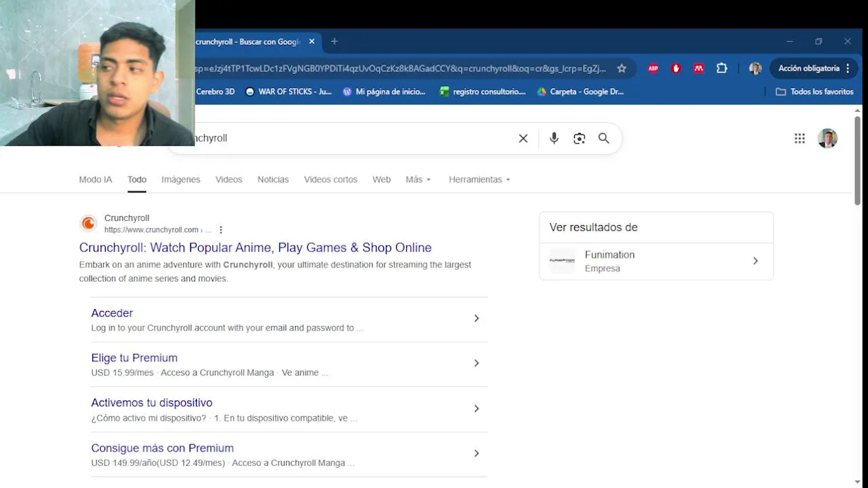
Task: Open the Mi página de inicio bookmark
Action: (x=384, y=91)
